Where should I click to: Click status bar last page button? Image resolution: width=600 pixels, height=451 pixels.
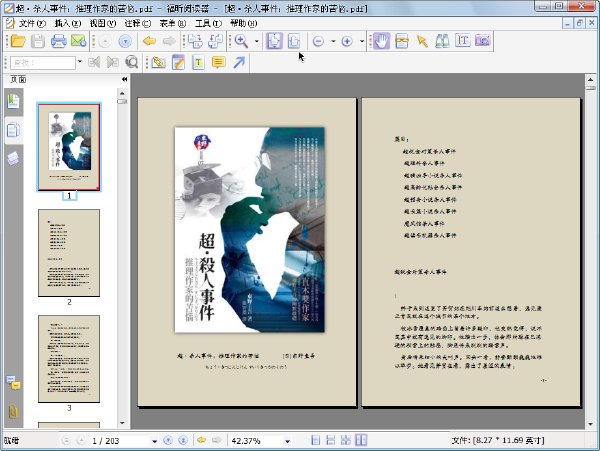(183, 441)
